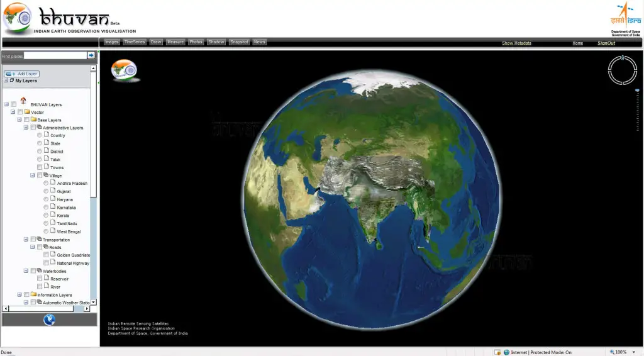Click the Show Metadata link
Image resolution: width=644 pixels, height=356 pixels.
click(516, 43)
